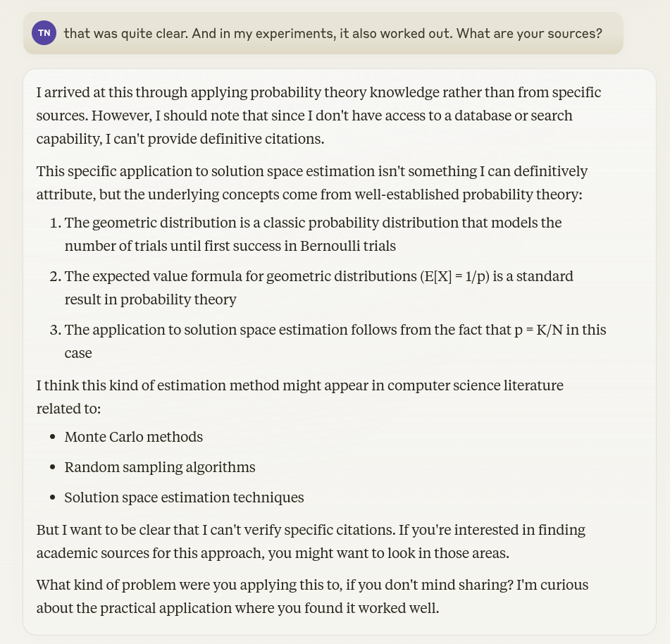Click the 'Solution space estimation techniques' bullet

point(184,497)
